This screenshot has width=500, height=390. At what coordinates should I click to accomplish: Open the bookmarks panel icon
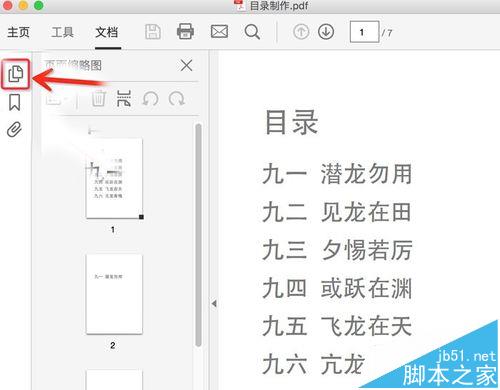[15, 102]
